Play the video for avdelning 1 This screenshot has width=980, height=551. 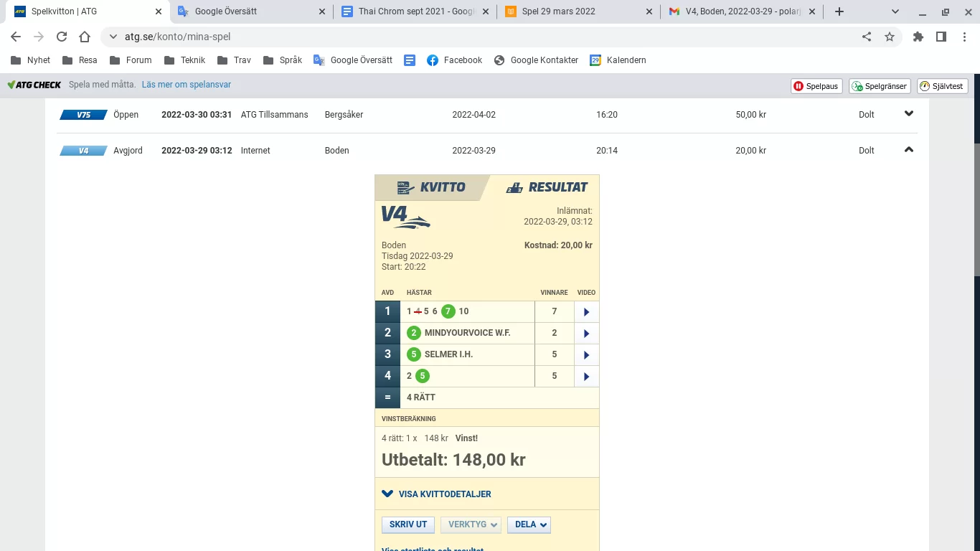pos(586,311)
